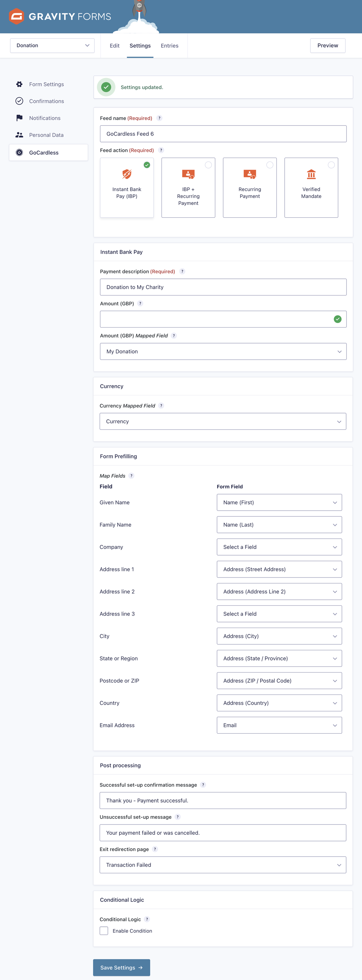This screenshot has width=362, height=980.
Task: Click the Amount (GBP) input field
Action: coord(223,319)
